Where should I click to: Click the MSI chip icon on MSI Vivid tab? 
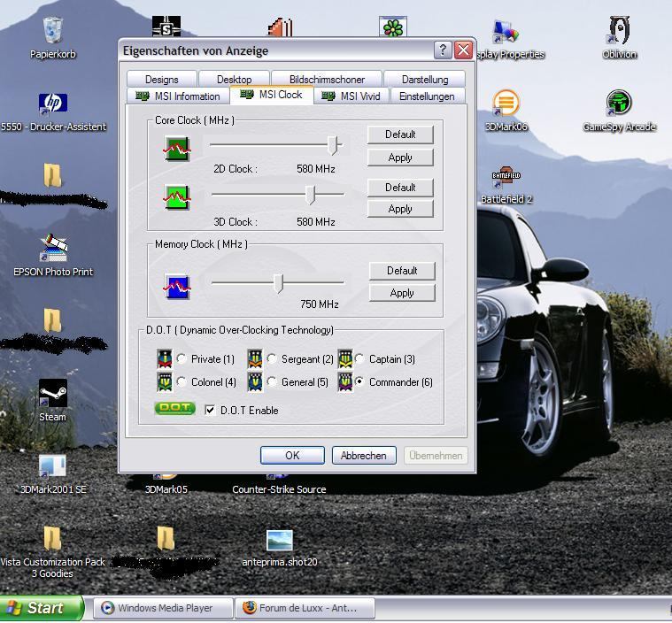(x=328, y=96)
